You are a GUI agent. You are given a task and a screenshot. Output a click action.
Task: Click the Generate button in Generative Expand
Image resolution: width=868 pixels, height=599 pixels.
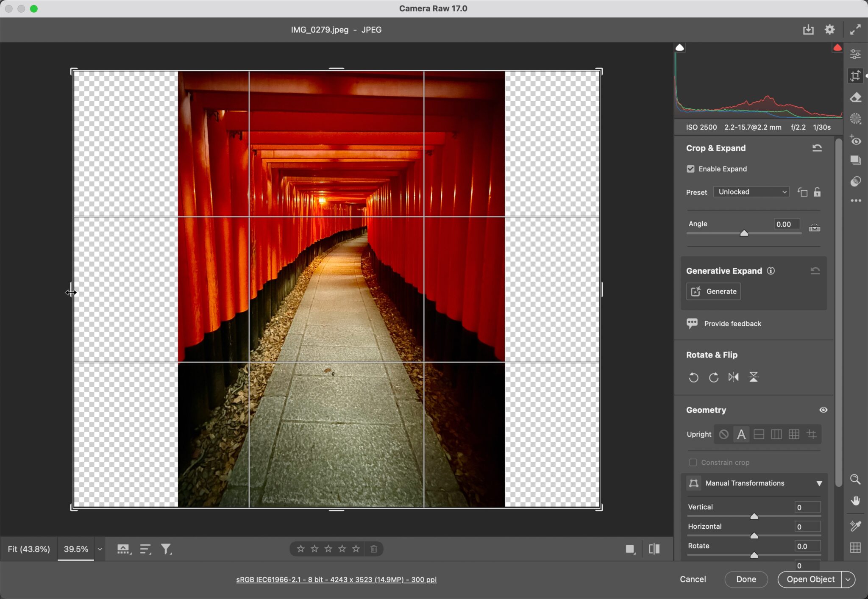click(713, 291)
